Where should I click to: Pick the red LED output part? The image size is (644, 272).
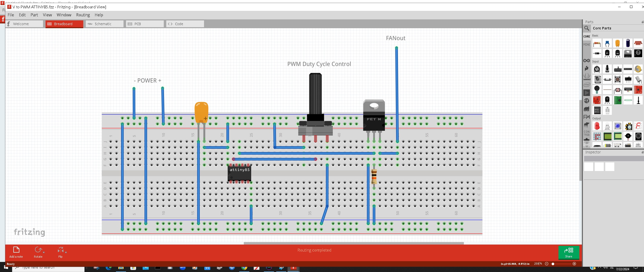point(597,126)
